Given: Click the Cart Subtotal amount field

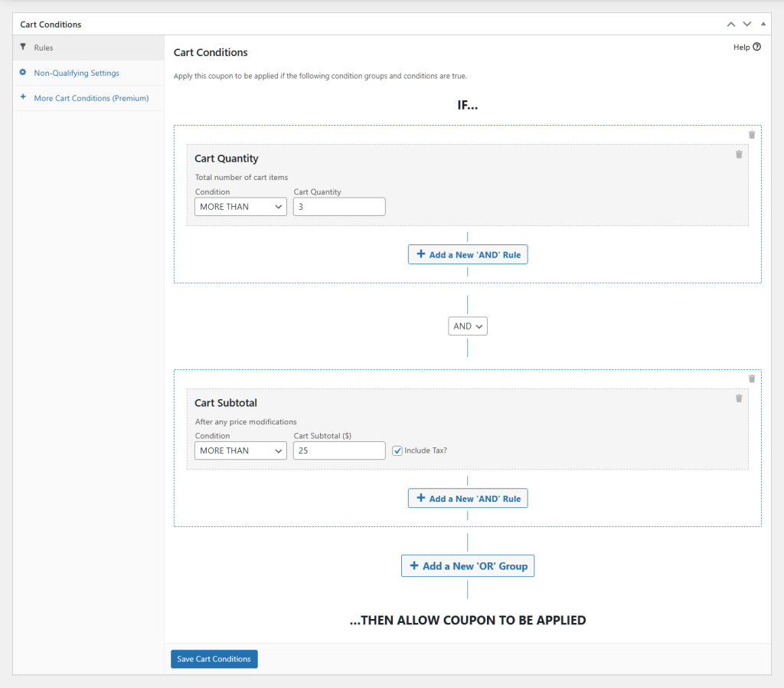Looking at the screenshot, I should tap(339, 450).
